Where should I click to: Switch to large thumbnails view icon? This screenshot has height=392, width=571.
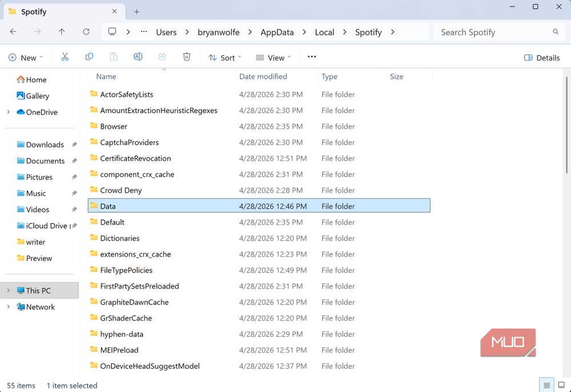point(561,385)
